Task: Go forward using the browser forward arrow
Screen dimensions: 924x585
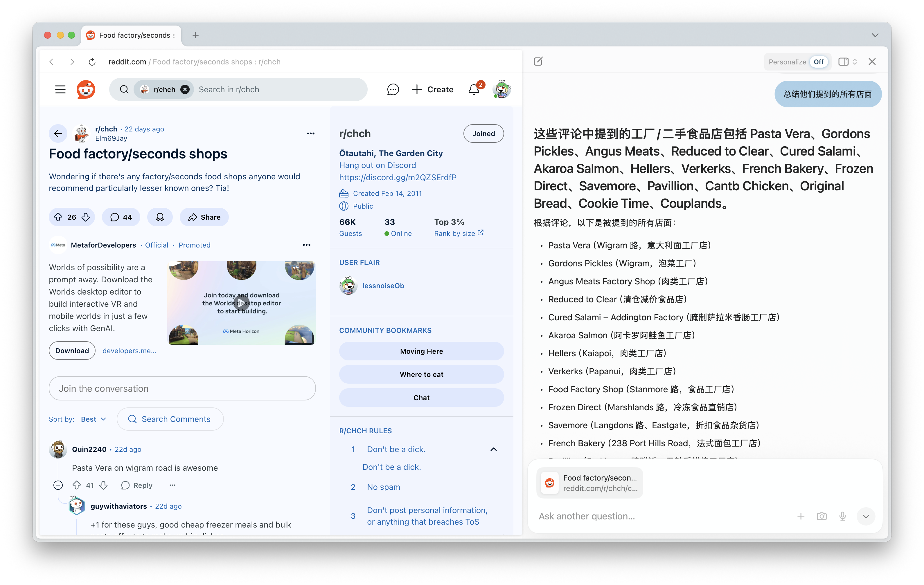Action: 72,62
